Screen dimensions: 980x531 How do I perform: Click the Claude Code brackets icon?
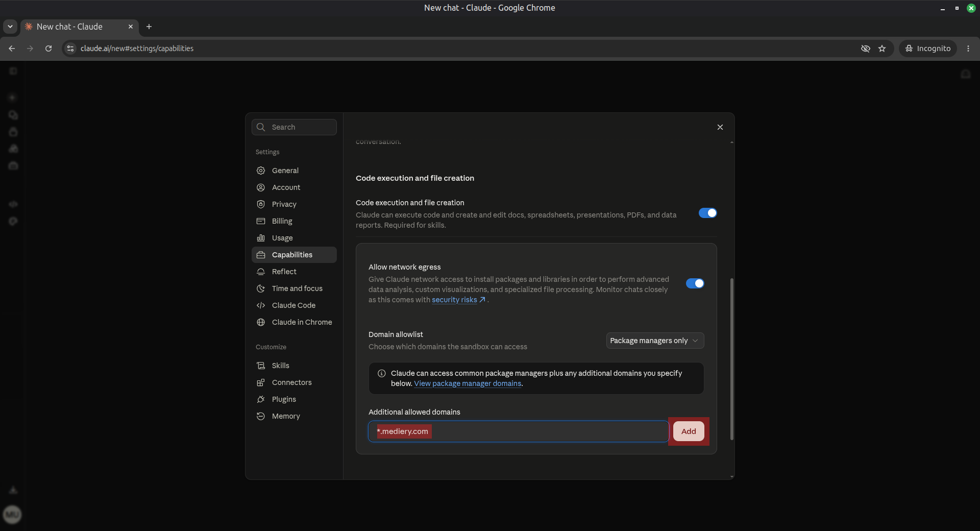261,305
